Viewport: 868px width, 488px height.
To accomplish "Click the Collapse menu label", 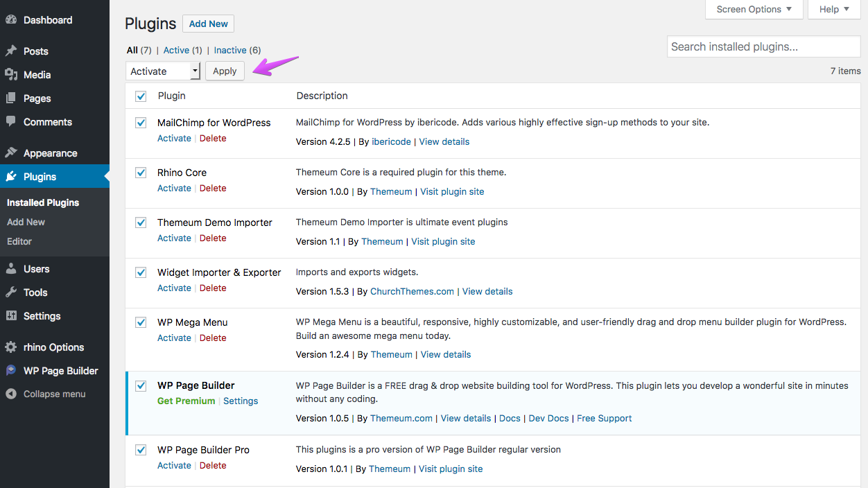I will point(55,394).
